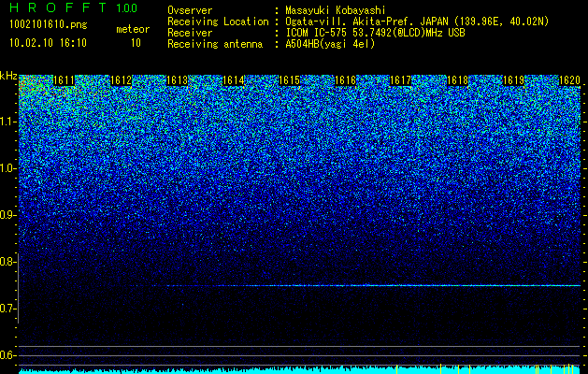Click the receiver ICOM IC-575 text

[375, 33]
